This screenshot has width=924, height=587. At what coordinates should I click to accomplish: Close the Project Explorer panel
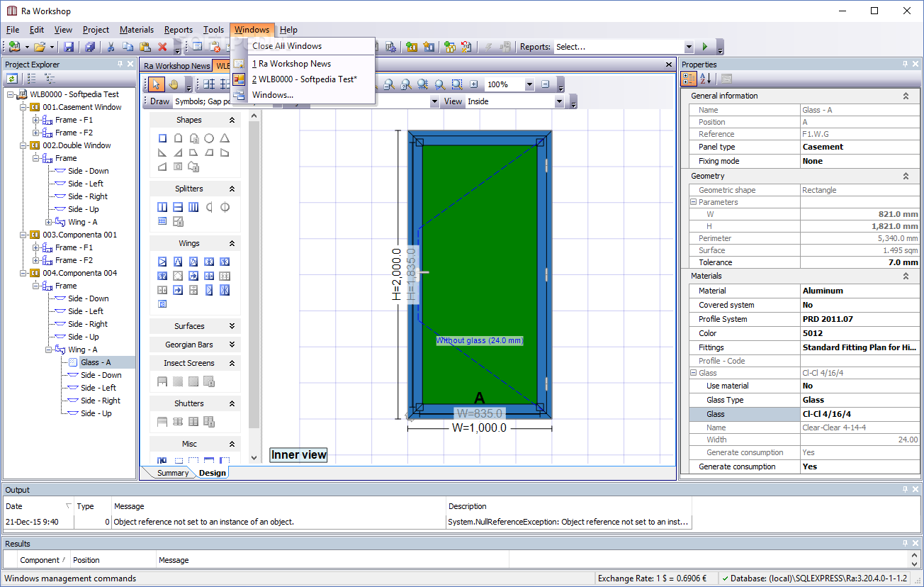[130, 64]
